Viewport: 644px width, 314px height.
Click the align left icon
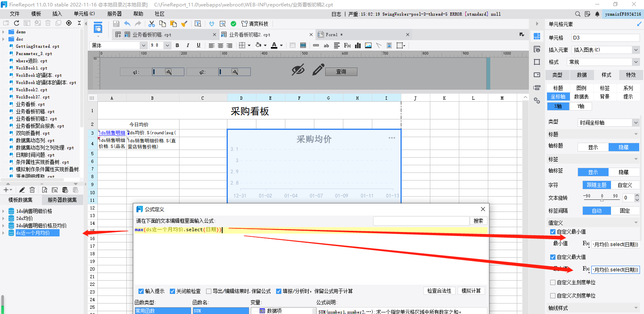tap(211, 45)
